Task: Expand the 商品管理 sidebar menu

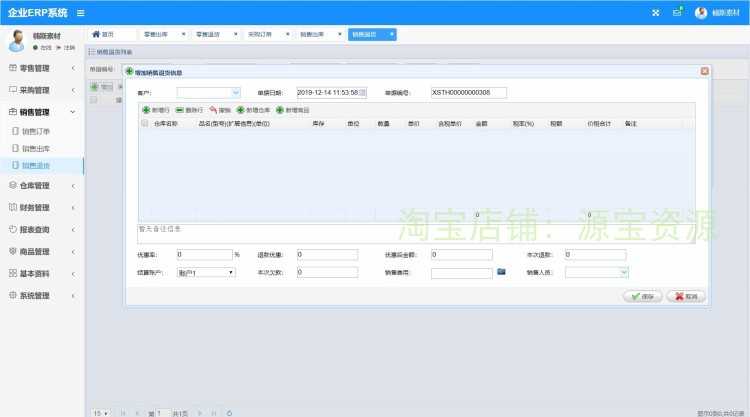Action: point(42,252)
